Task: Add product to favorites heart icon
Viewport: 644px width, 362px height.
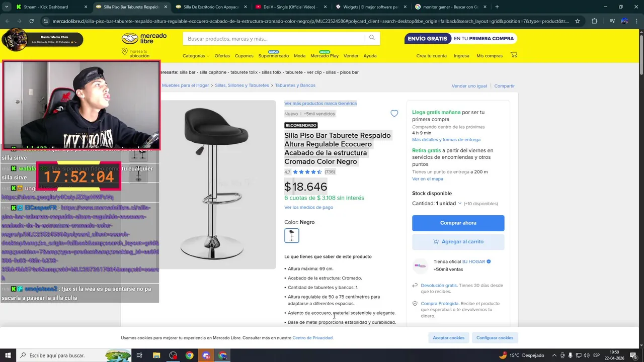Action: click(x=394, y=114)
